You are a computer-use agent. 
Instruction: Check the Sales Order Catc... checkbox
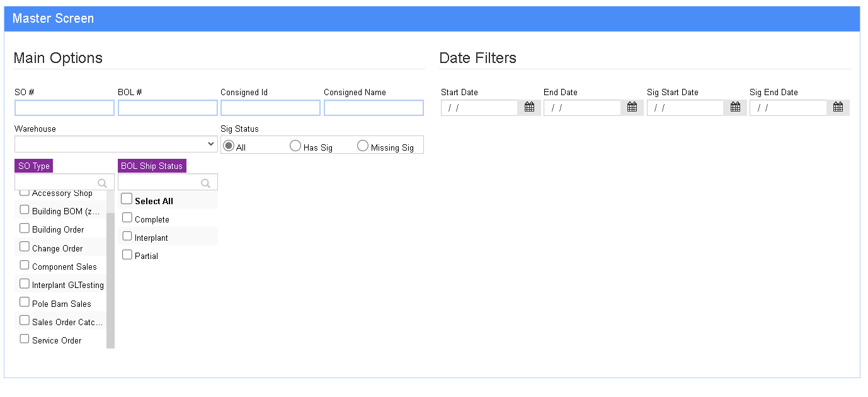pos(25,320)
